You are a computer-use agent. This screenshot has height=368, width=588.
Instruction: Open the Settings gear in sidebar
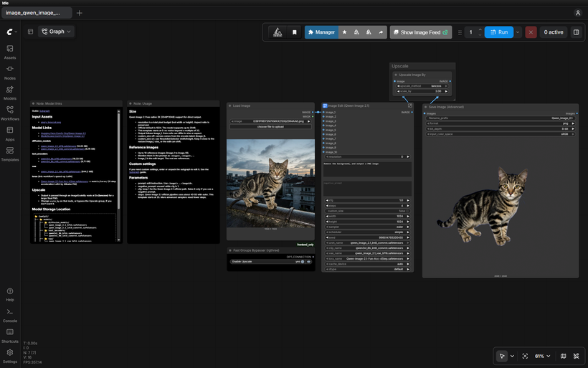point(10,356)
